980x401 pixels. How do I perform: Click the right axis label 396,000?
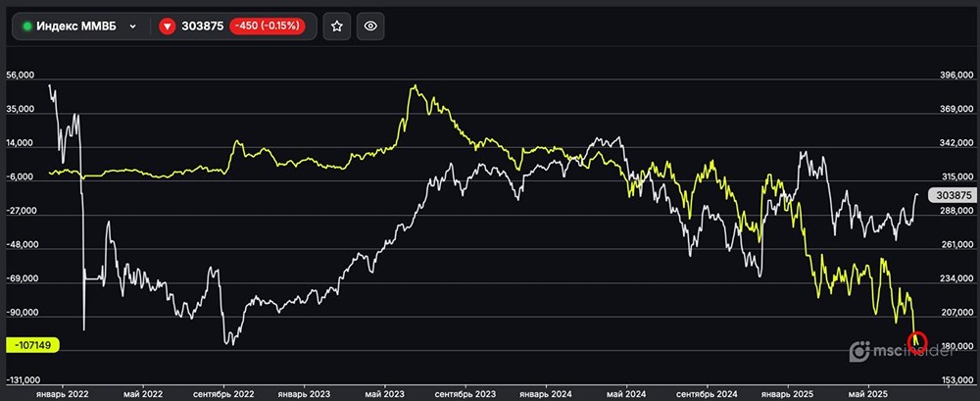(x=956, y=75)
